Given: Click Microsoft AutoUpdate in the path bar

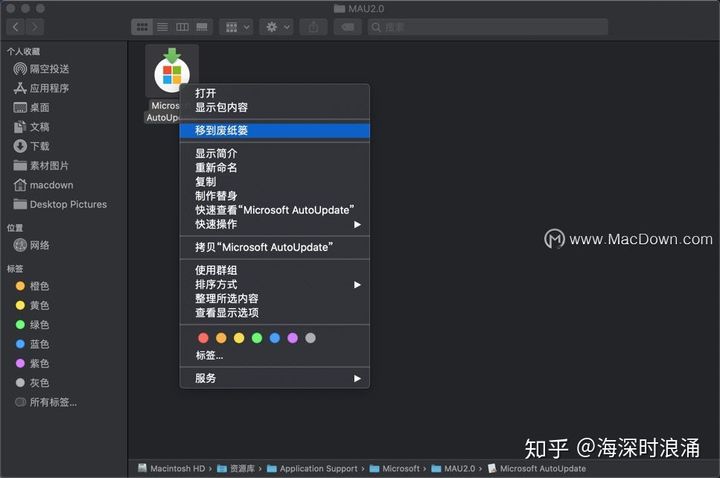Looking at the screenshot, I should 537,469.
